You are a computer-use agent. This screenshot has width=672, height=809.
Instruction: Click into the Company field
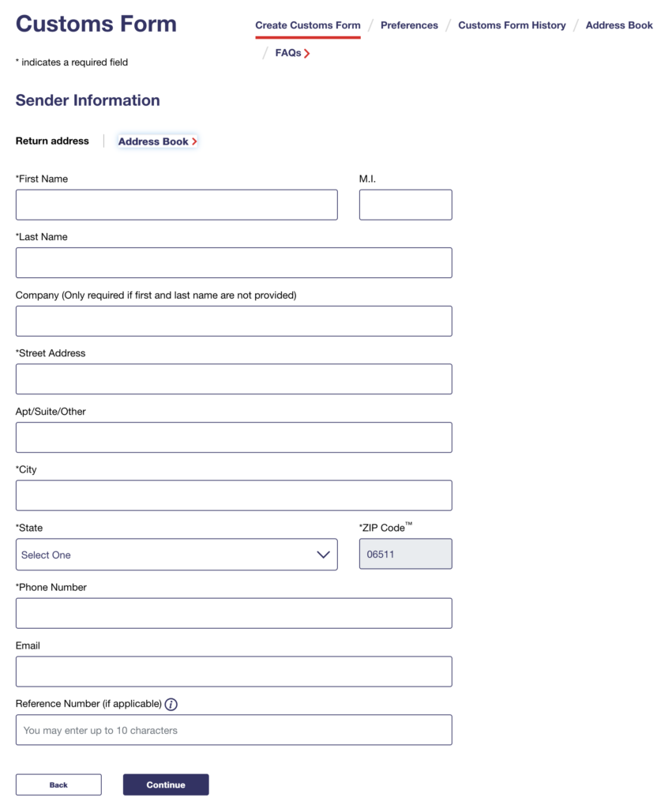(x=234, y=321)
